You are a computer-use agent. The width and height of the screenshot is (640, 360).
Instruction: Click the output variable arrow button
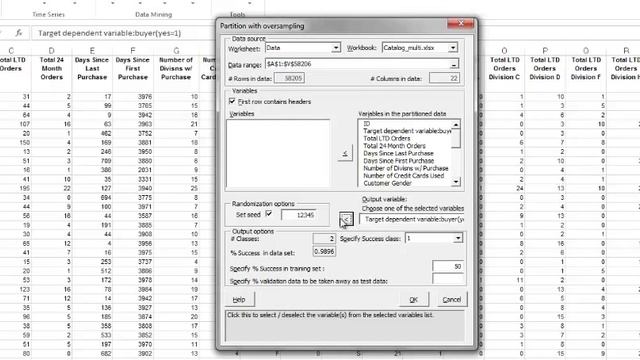346,219
